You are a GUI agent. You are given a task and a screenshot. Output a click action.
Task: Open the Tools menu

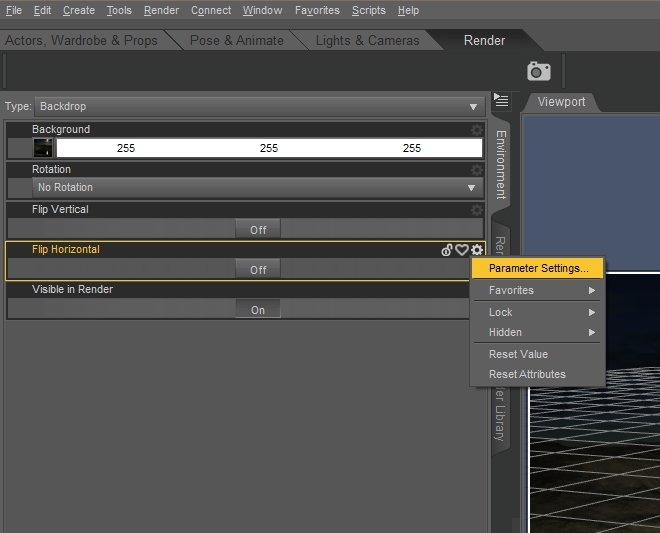pos(119,10)
